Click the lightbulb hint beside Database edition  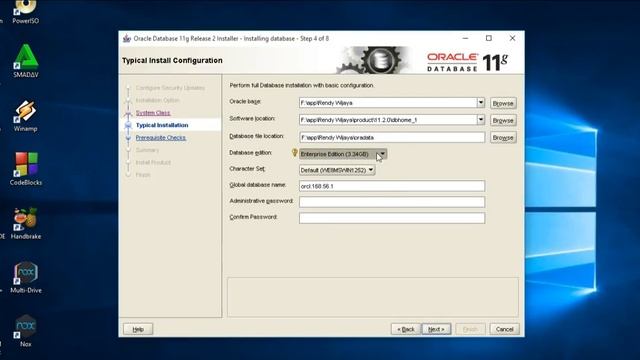(x=295, y=153)
